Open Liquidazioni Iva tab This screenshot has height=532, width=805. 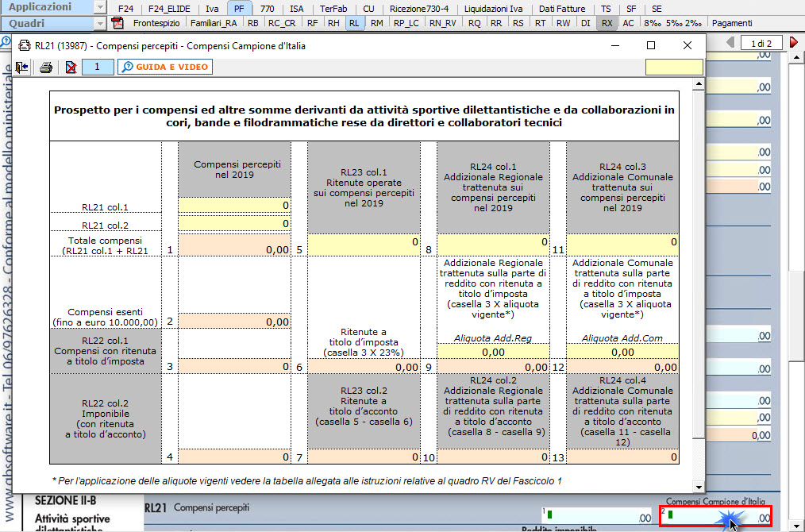coord(493,9)
